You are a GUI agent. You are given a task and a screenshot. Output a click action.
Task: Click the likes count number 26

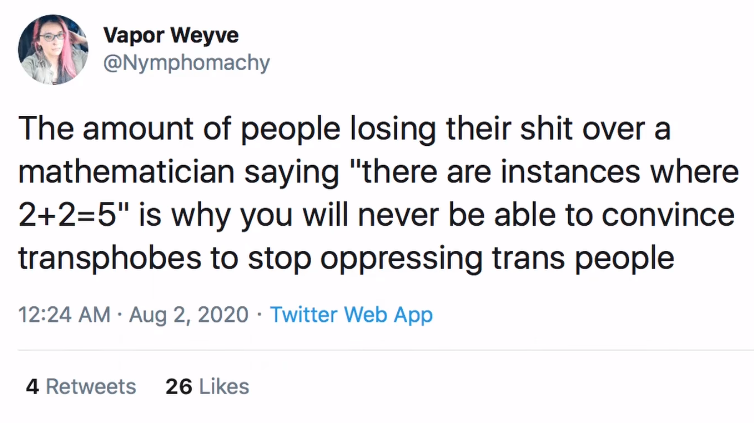click(x=179, y=386)
